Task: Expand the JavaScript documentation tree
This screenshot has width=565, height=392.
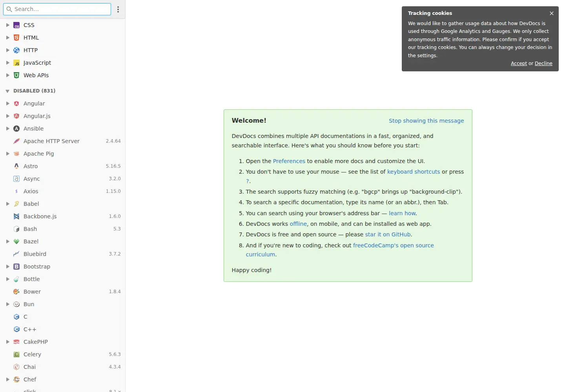Action: pos(7,63)
